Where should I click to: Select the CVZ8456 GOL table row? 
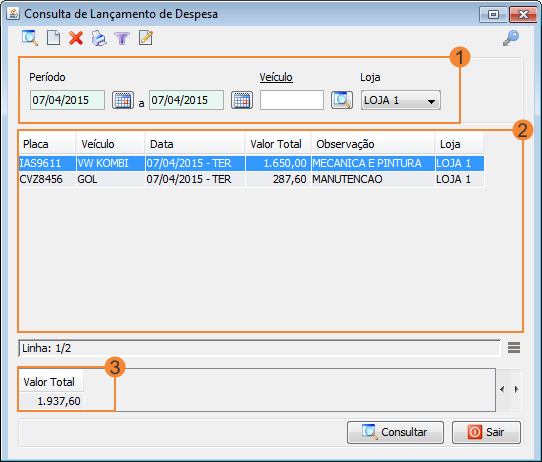[251, 179]
